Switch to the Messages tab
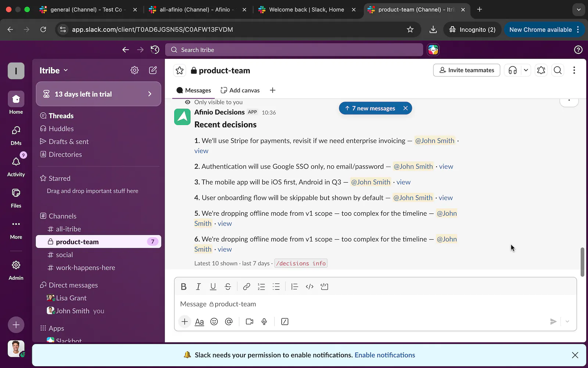588x368 pixels. click(194, 90)
